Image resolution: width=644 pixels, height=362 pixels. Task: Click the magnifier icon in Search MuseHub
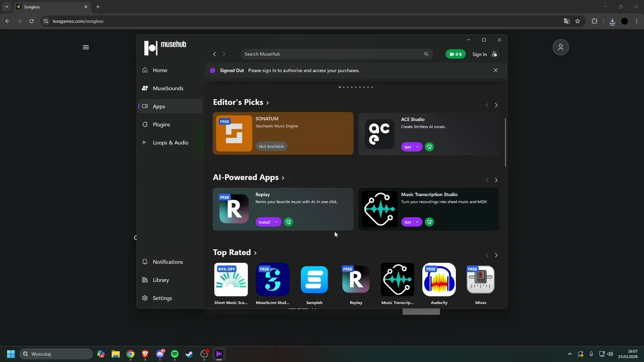pyautogui.click(x=426, y=54)
